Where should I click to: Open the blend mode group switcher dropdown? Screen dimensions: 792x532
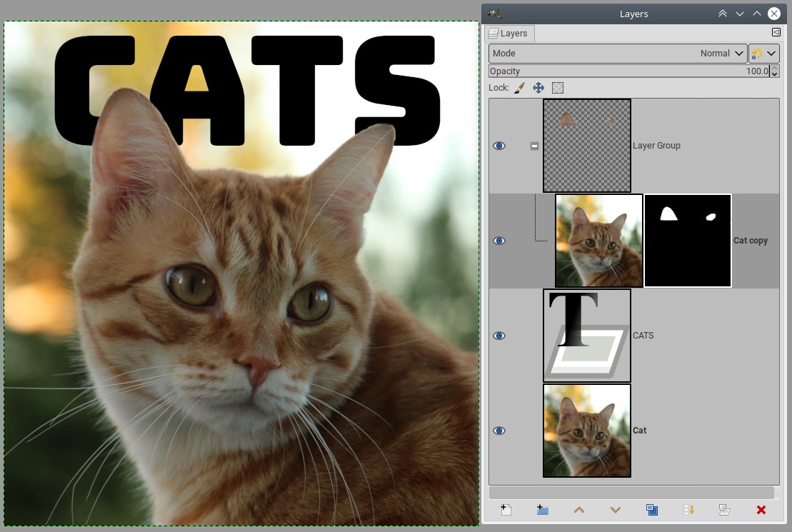pyautogui.click(x=763, y=54)
